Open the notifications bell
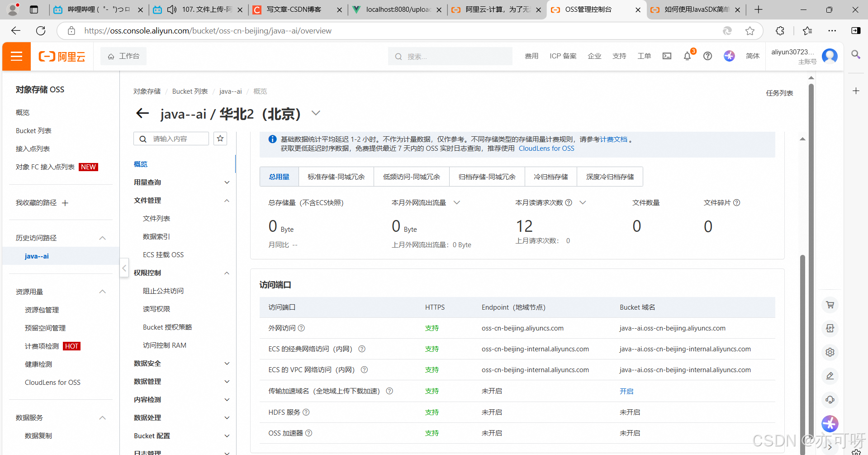This screenshot has height=455, width=868. pyautogui.click(x=687, y=56)
